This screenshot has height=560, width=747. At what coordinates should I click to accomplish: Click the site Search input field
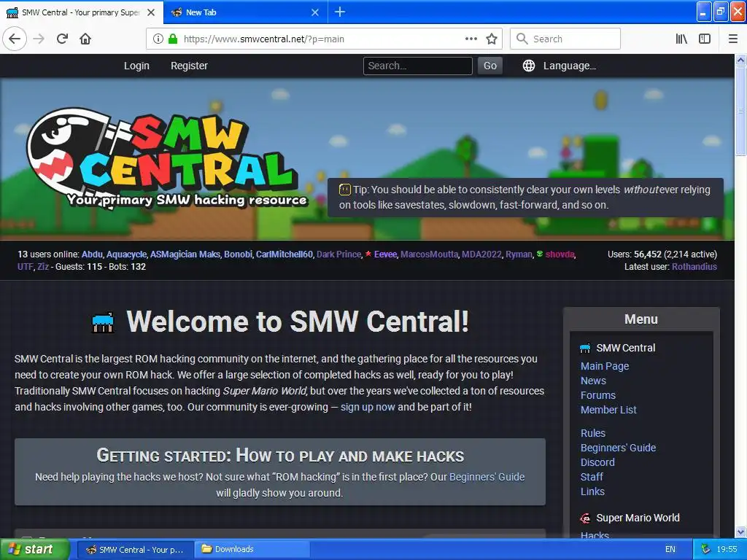418,66
